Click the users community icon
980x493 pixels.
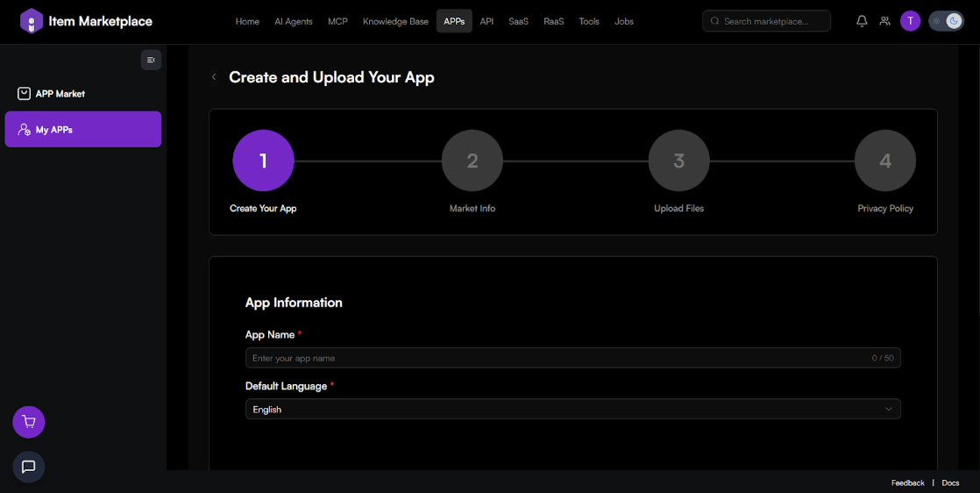[885, 21]
